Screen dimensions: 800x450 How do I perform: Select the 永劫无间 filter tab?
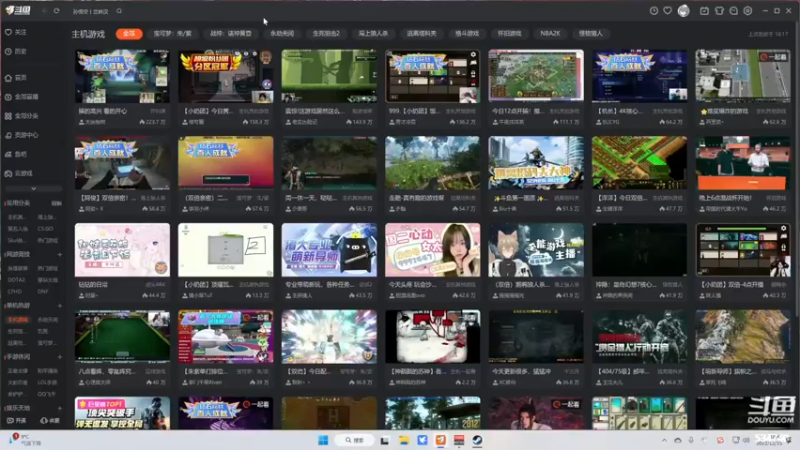click(282, 33)
